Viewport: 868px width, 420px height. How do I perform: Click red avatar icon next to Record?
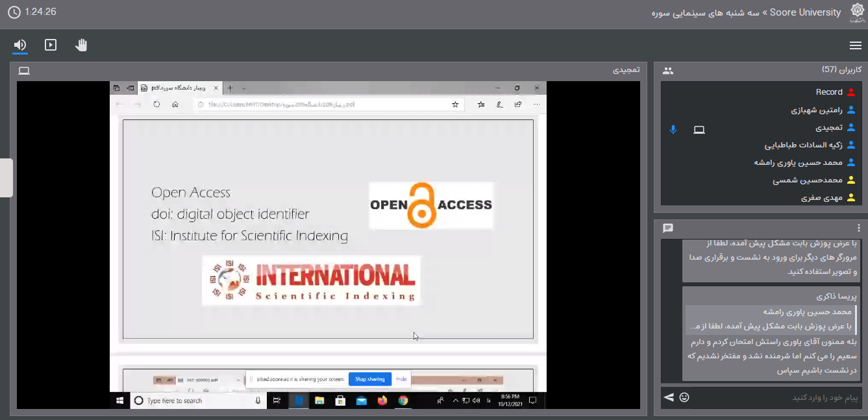(851, 92)
